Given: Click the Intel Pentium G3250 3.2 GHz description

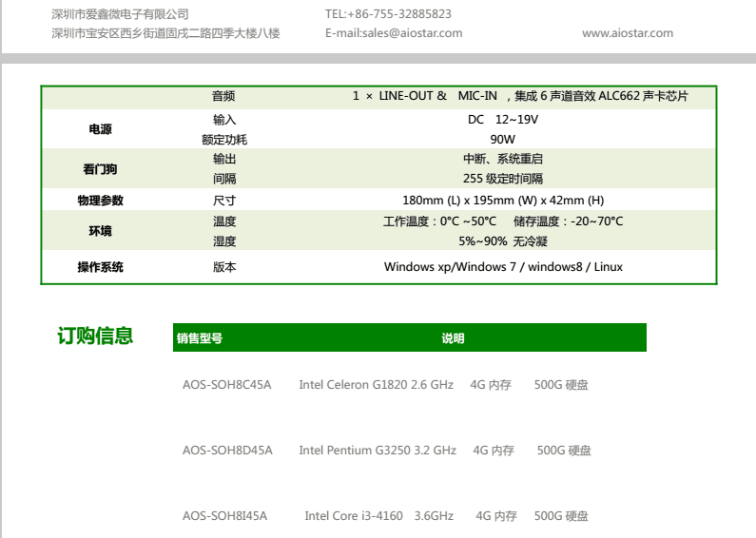Looking at the screenshot, I should pos(378,451).
